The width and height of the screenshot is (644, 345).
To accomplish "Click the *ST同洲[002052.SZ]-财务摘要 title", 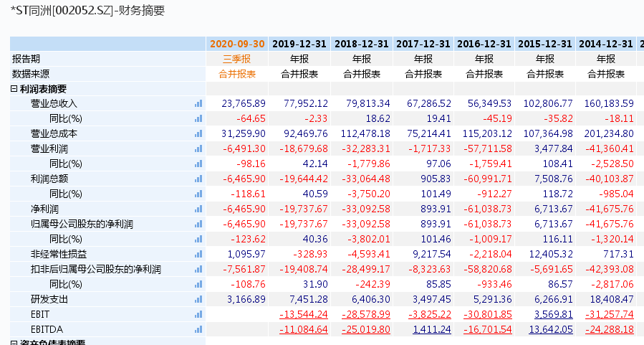I will coord(87,10).
